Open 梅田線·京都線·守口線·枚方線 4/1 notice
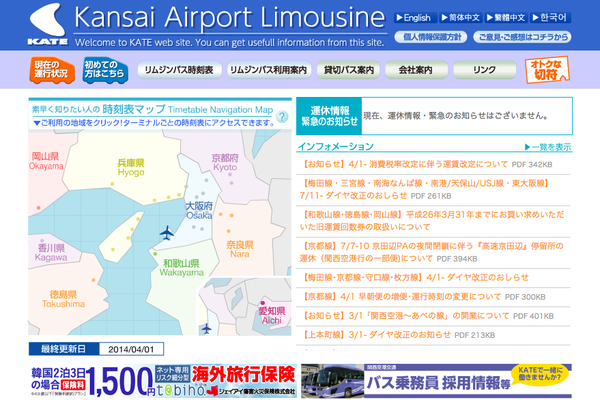Viewport: 600px width, 400px height. point(415,278)
